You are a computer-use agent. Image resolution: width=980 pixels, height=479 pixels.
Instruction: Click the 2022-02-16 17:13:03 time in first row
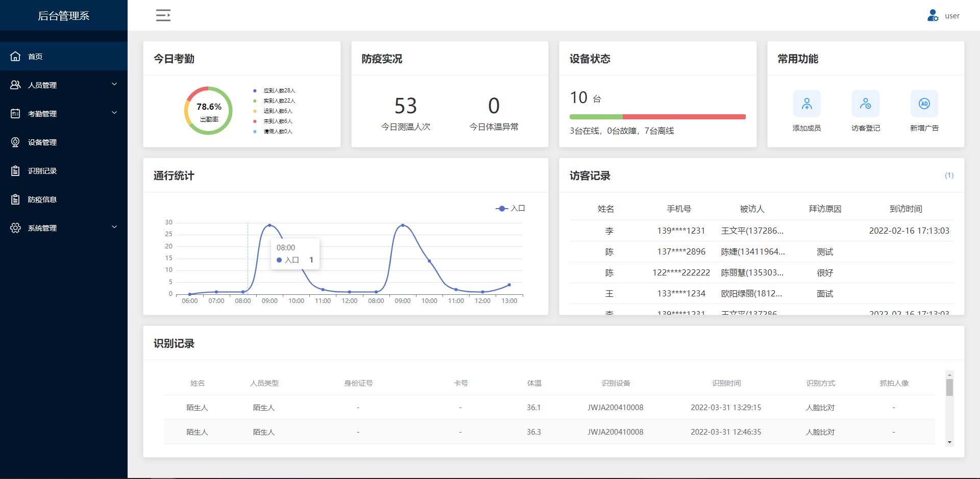point(909,231)
